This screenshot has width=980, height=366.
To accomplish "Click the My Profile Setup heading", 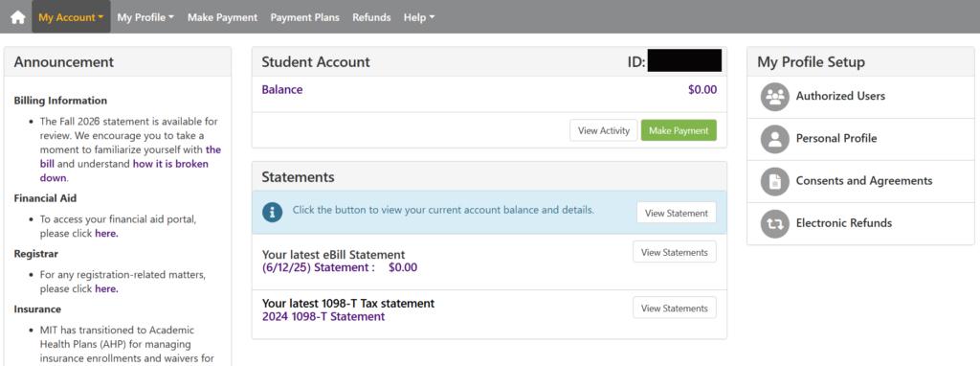I will point(812,62).
